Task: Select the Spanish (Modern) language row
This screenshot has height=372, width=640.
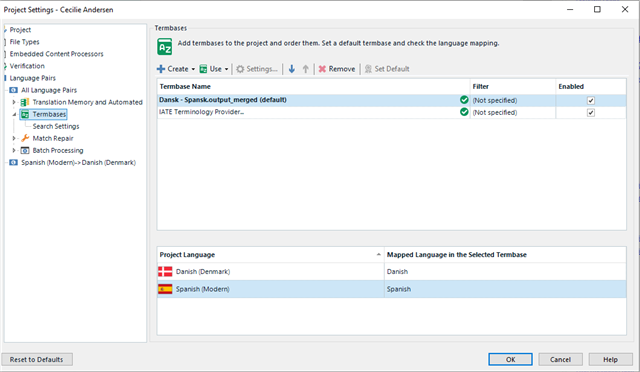Action: click(x=391, y=289)
